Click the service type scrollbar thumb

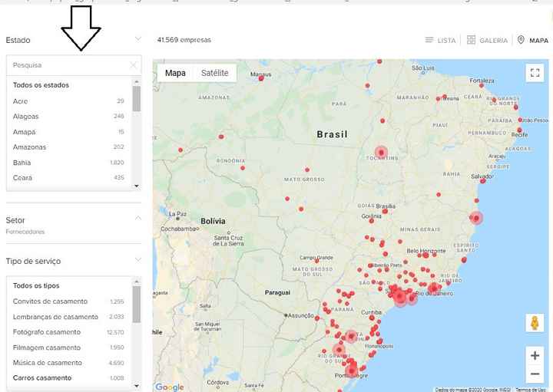[137, 305]
